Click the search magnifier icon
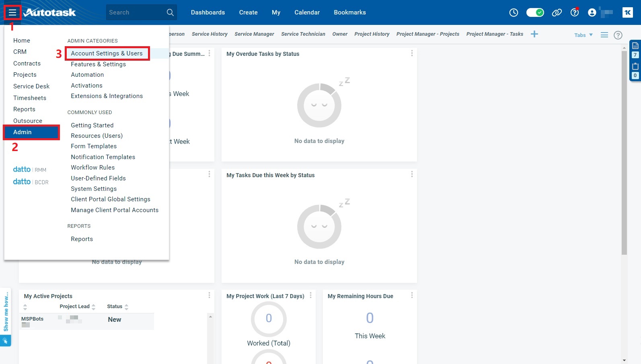This screenshot has width=641, height=364. tap(170, 12)
